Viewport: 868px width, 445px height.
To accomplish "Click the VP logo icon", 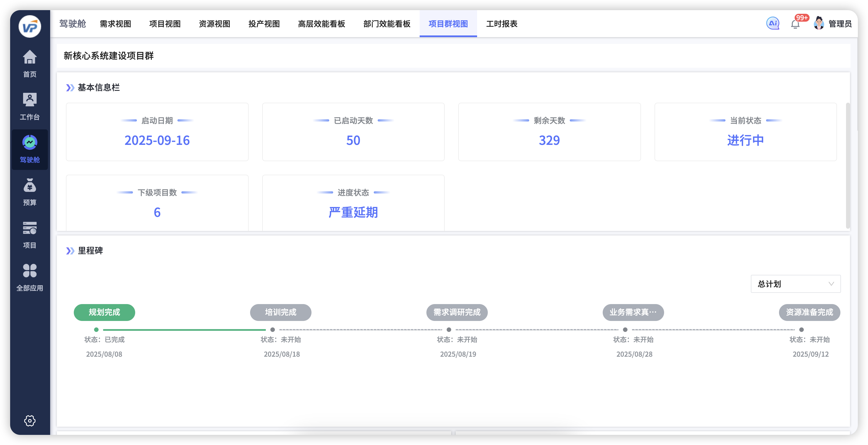I will pyautogui.click(x=30, y=27).
